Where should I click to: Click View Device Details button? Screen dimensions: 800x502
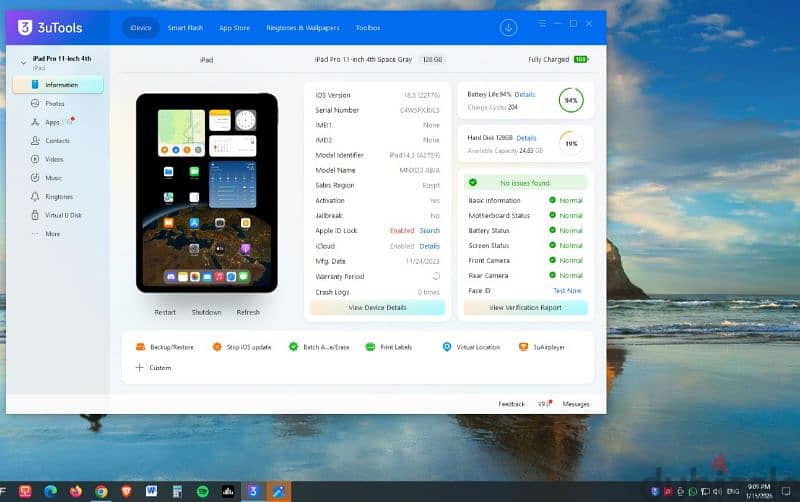click(378, 308)
